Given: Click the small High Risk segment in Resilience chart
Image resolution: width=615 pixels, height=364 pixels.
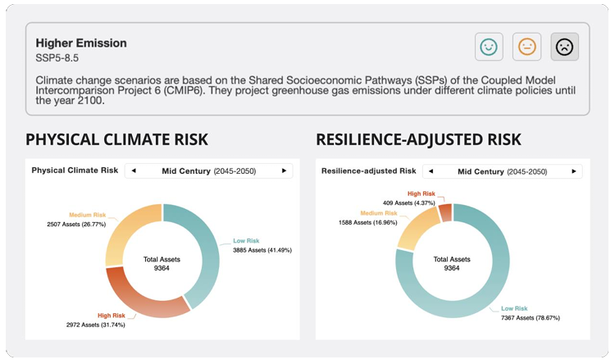Looking at the screenshot, I should (x=444, y=212).
